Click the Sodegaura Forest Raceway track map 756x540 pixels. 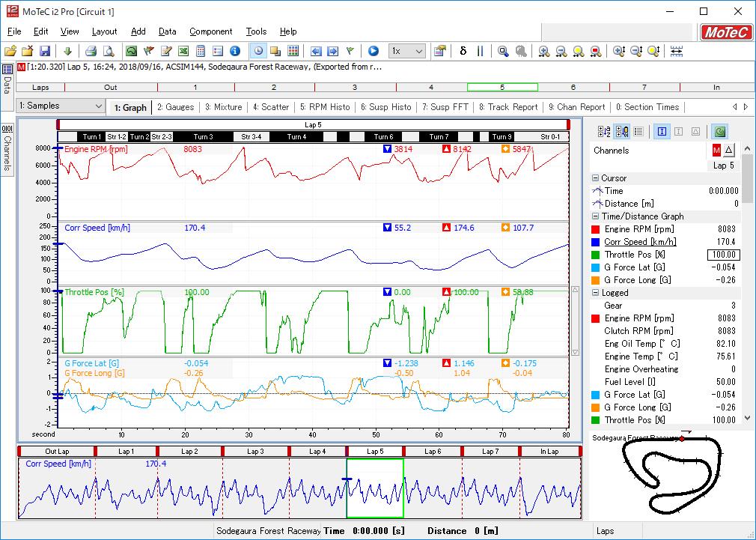673,475
